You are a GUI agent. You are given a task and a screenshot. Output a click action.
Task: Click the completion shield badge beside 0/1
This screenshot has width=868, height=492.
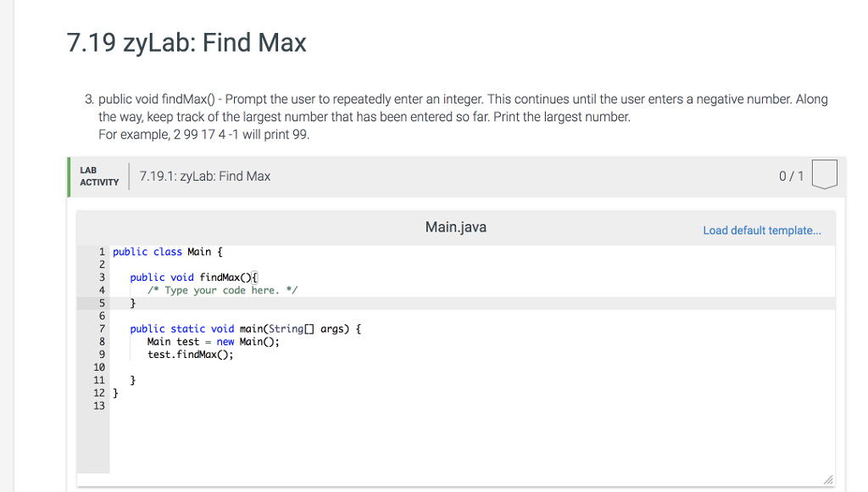(825, 176)
